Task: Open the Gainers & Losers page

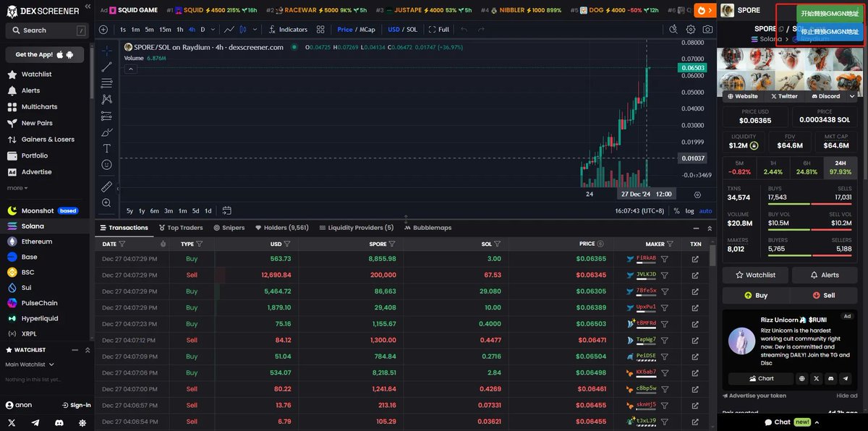Action: coord(47,140)
